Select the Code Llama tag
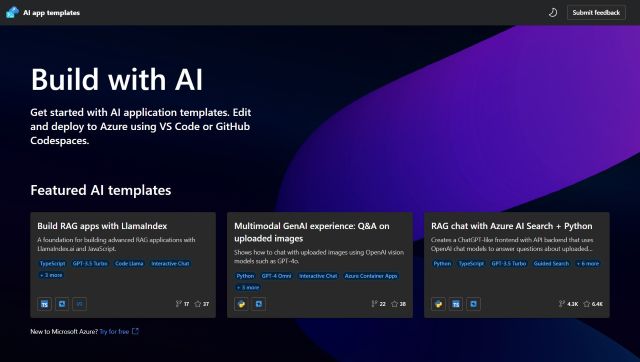The height and width of the screenshot is (362, 640). pos(129,264)
